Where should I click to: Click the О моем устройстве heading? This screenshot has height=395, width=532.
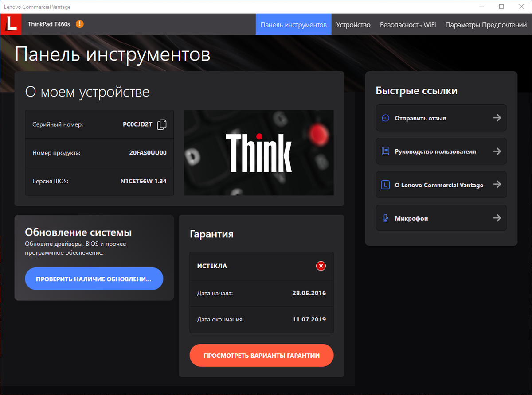[x=87, y=92]
